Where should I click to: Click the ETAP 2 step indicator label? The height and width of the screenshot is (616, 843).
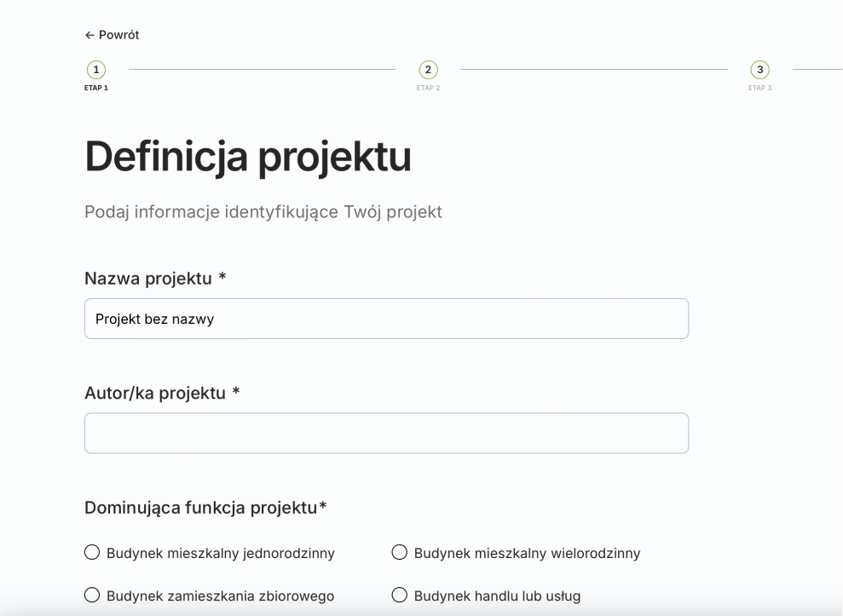[428, 87]
